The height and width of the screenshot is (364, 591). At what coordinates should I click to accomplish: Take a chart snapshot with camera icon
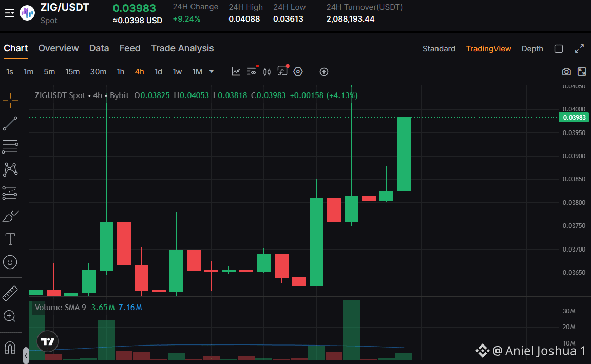pyautogui.click(x=566, y=71)
